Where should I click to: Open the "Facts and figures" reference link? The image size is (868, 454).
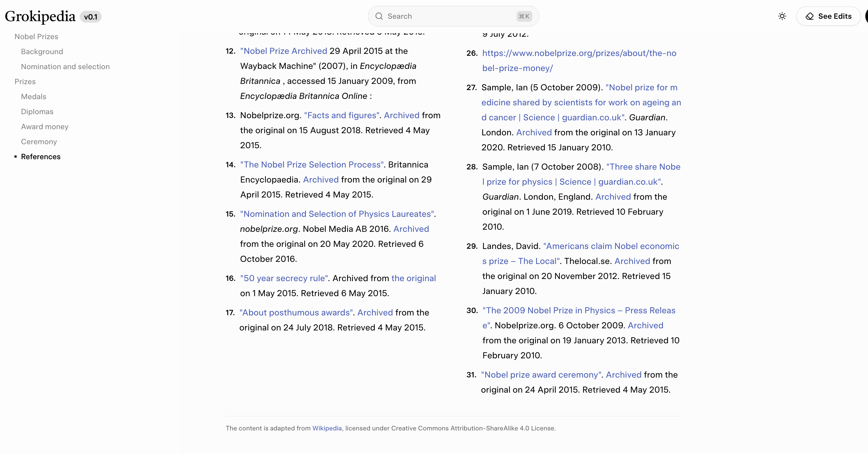(x=342, y=116)
